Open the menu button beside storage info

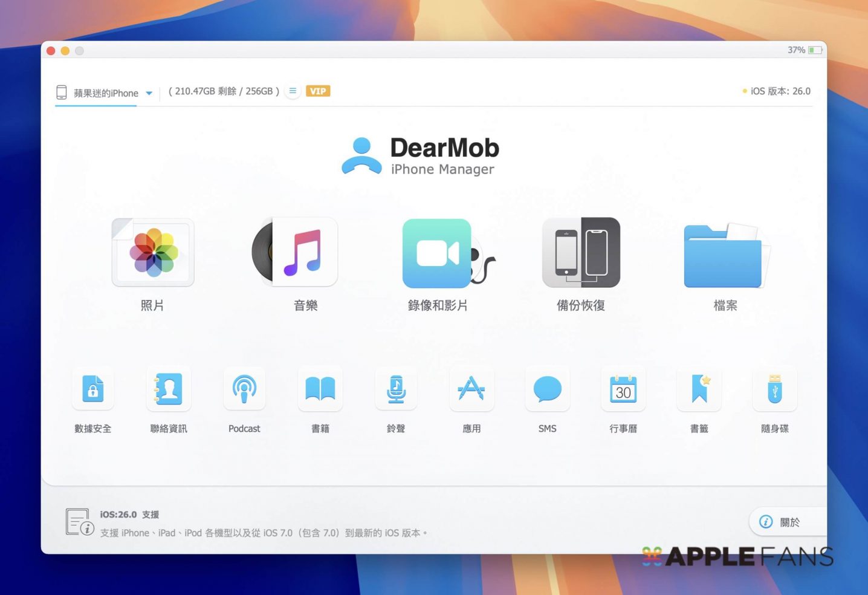[293, 91]
